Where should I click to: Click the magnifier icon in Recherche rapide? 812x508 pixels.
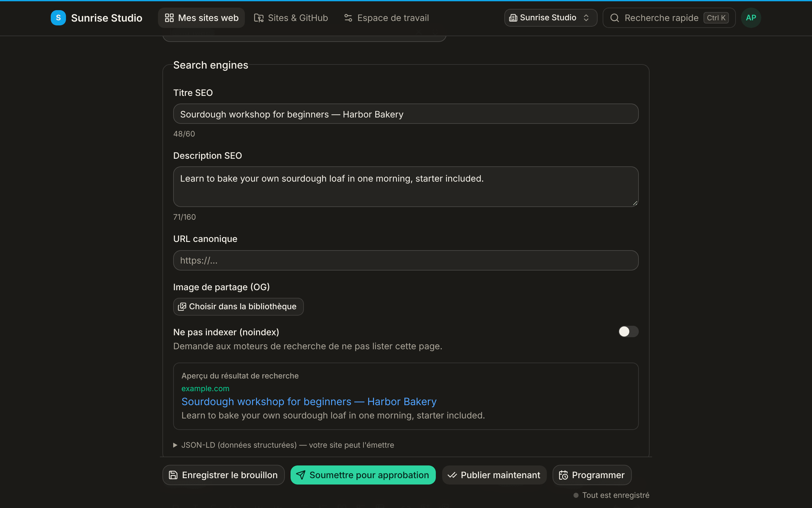[x=614, y=18]
